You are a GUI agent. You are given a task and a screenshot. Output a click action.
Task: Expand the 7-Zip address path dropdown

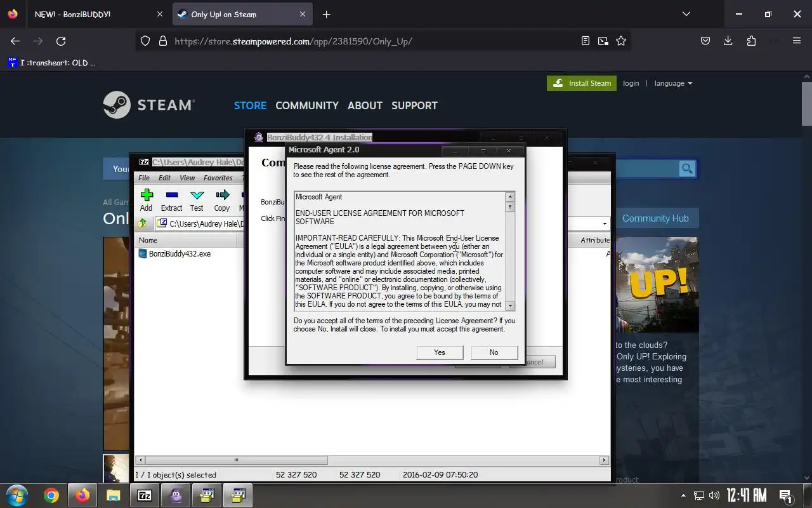(x=605, y=224)
